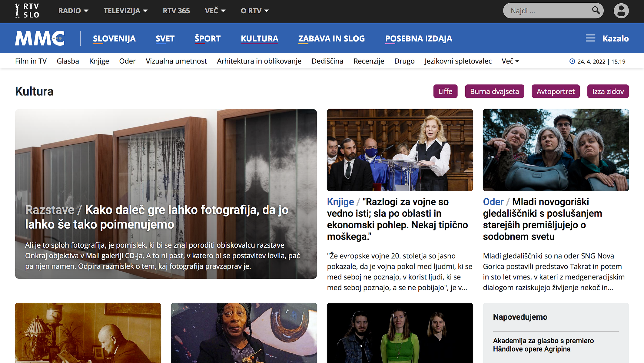This screenshot has width=644, height=363.
Task: Open Jezikovni spletovalec link
Action: point(458,61)
